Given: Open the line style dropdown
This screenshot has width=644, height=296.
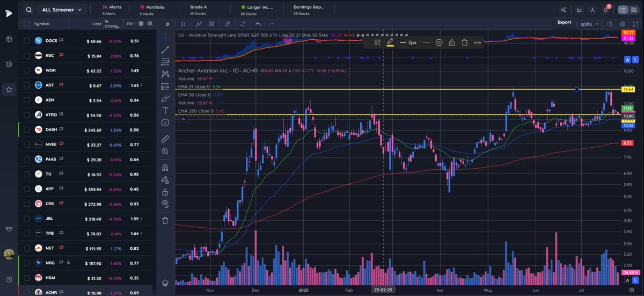Looking at the screenshot, I should click(426, 42).
